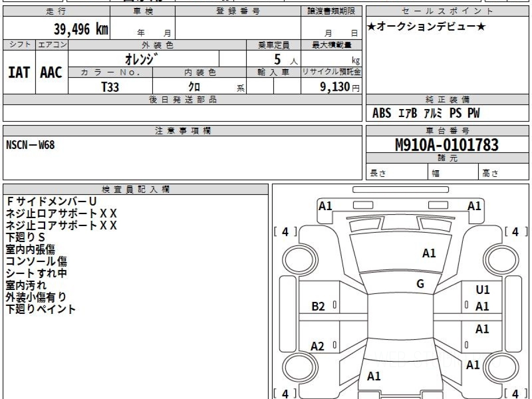Click the カラーNo. header
This screenshot has width=532, height=399.
(x=110, y=72)
